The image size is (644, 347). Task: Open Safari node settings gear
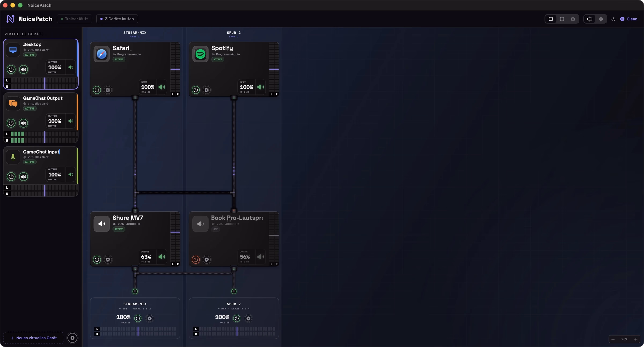click(x=108, y=90)
